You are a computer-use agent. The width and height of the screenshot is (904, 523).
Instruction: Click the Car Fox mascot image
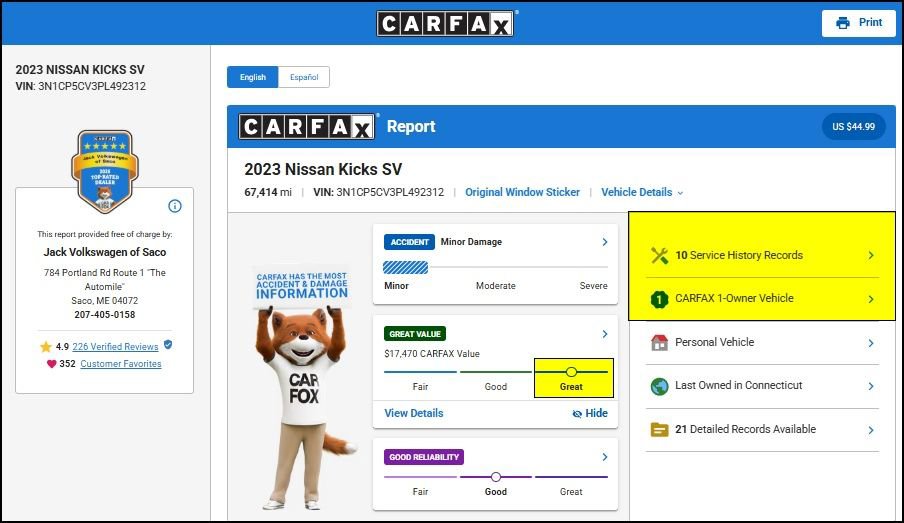click(304, 388)
